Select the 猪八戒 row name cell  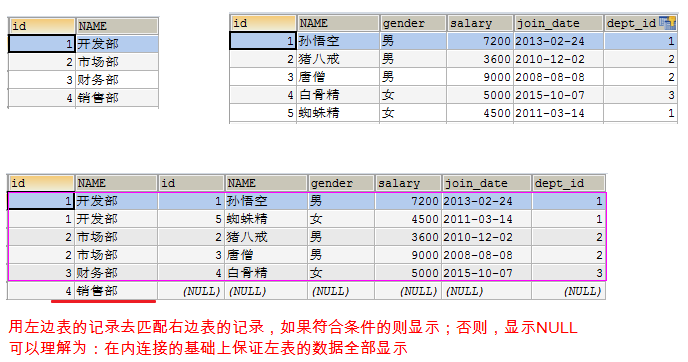(337, 59)
